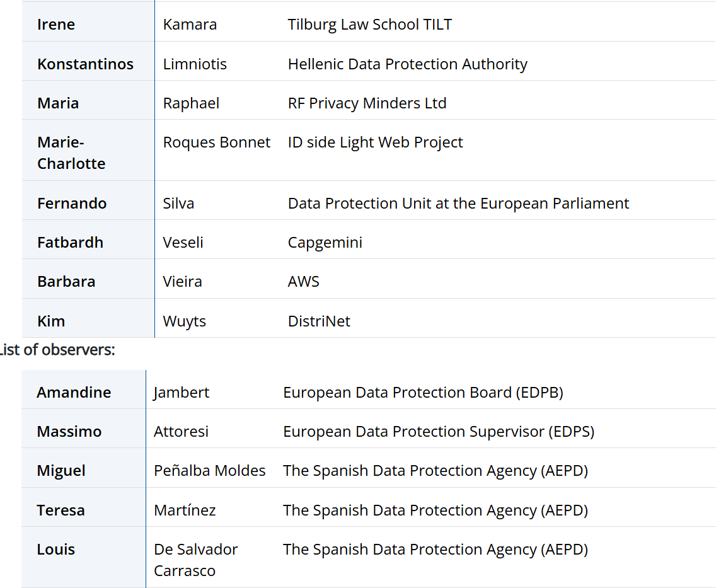This screenshot has width=721, height=588.
Task: Click the Marie-Charlotte name cell
Action: pyautogui.click(x=71, y=153)
